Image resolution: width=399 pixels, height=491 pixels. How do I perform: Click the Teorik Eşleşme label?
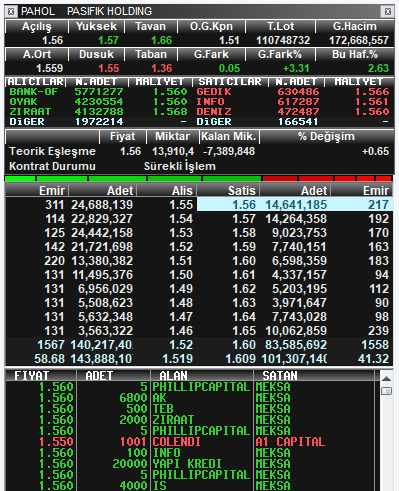pos(52,151)
